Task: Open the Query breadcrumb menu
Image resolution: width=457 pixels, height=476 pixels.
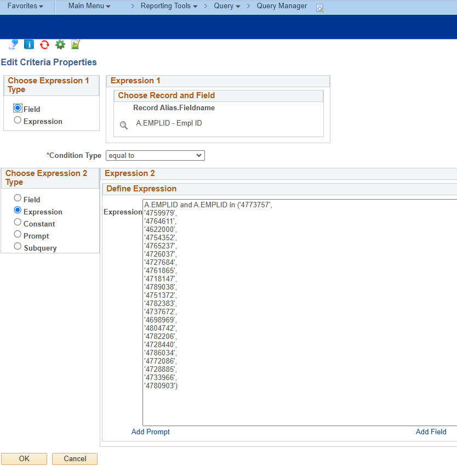Action: tap(226, 7)
